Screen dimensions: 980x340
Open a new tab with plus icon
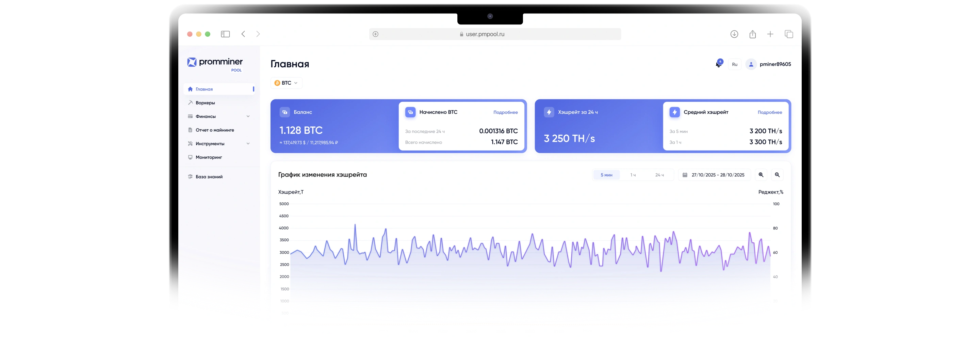[x=770, y=34]
